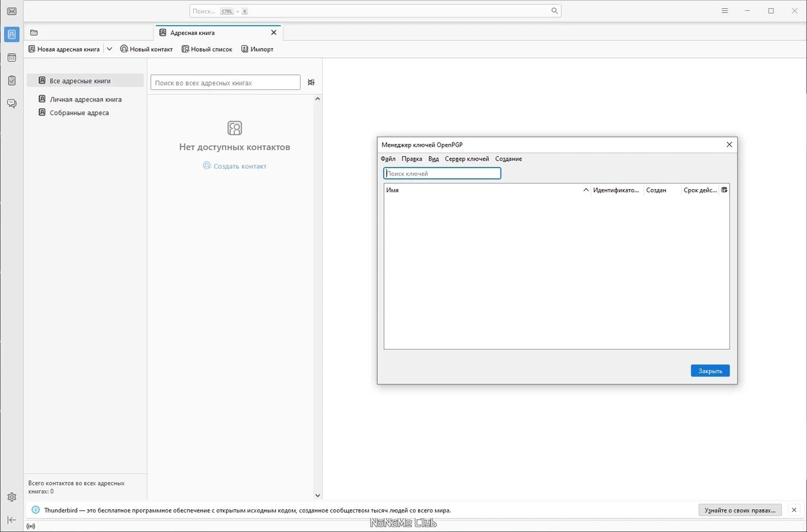This screenshot has width=807, height=532.
Task: Dismiss the Thunderbird notification bar
Action: pyautogui.click(x=794, y=510)
